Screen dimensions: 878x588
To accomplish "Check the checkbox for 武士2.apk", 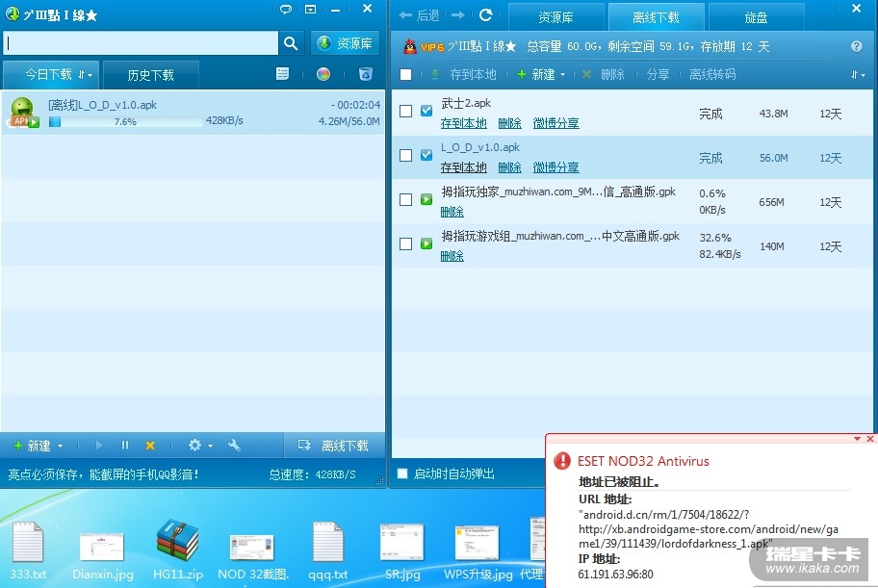I will [406, 111].
